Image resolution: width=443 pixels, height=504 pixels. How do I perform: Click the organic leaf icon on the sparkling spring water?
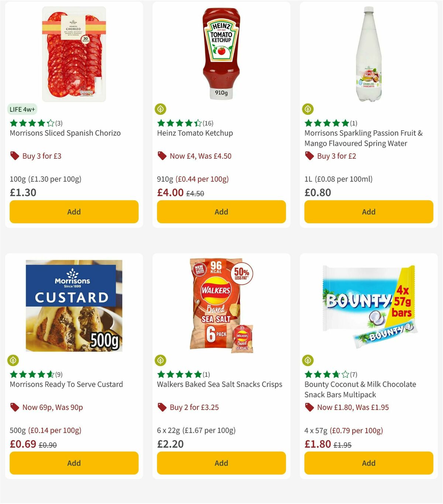(309, 109)
